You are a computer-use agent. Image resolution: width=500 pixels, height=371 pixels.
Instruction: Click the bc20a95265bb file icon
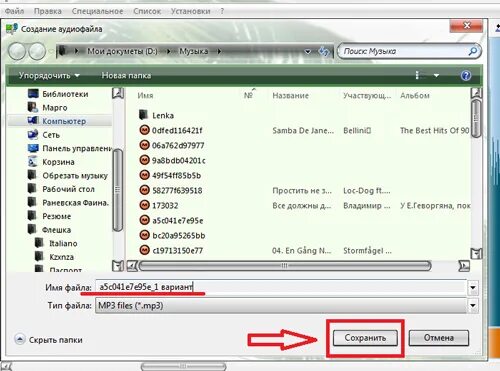(144, 235)
